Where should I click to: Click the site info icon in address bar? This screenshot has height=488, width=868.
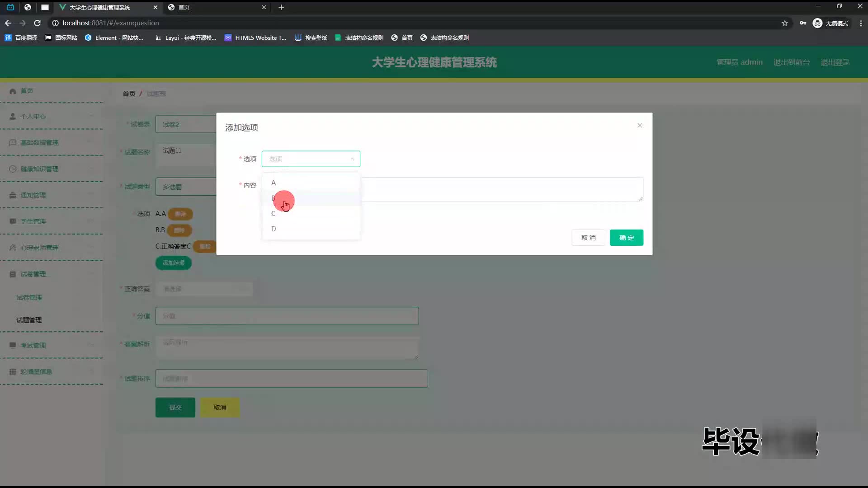(x=55, y=23)
